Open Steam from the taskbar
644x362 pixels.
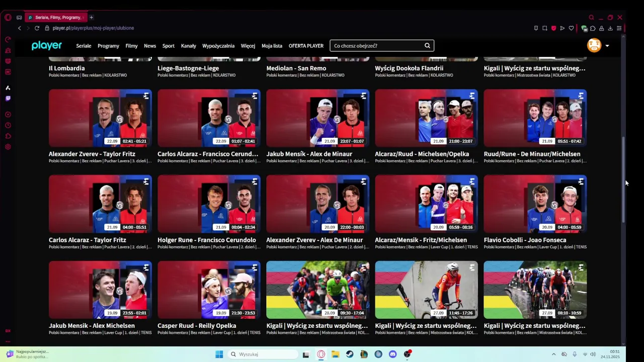point(350,354)
